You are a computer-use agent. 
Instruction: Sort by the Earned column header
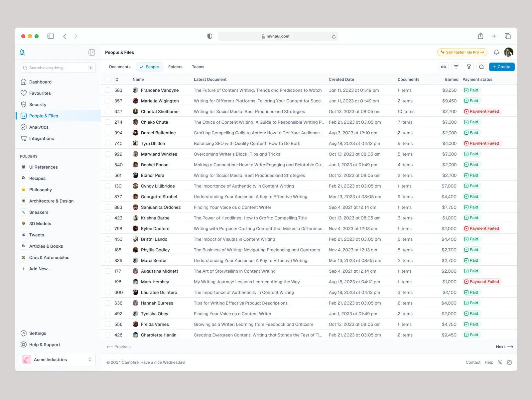click(451, 79)
